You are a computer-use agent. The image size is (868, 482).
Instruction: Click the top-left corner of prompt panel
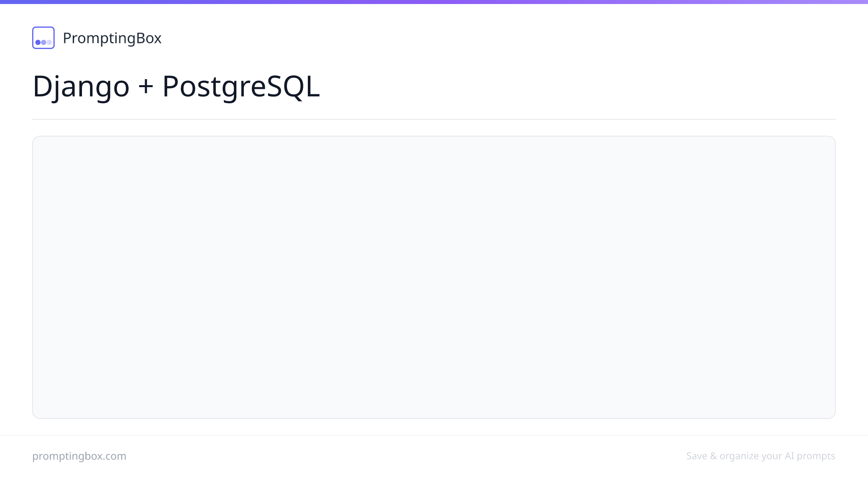pyautogui.click(x=35, y=138)
